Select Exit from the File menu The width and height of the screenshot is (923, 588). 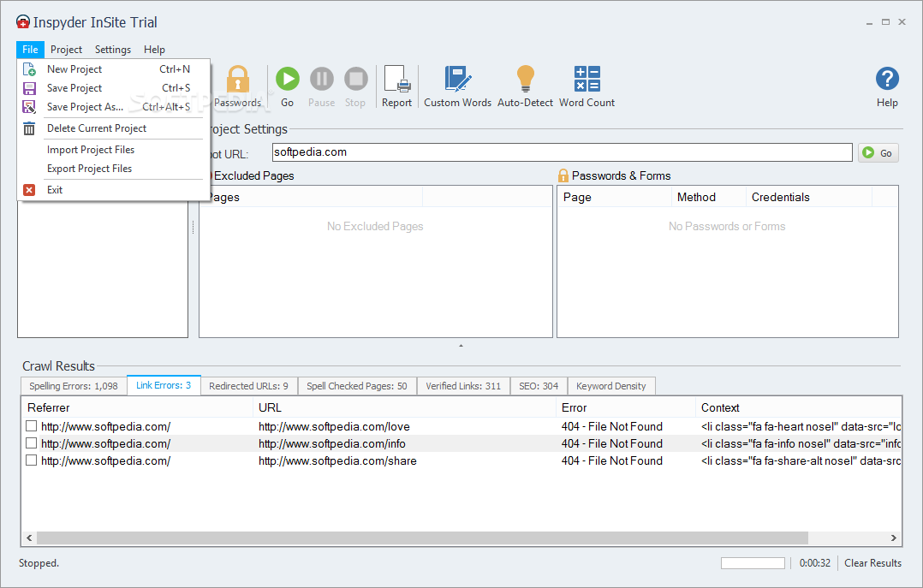tap(55, 190)
